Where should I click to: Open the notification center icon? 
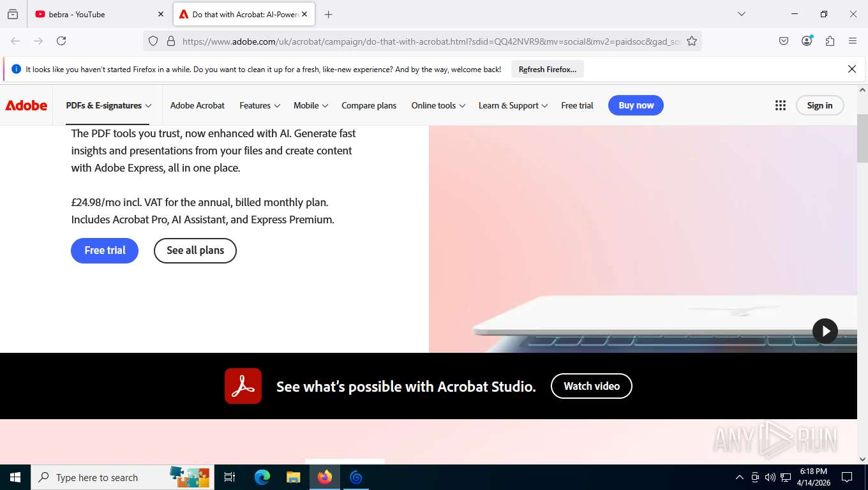pyautogui.click(x=847, y=477)
